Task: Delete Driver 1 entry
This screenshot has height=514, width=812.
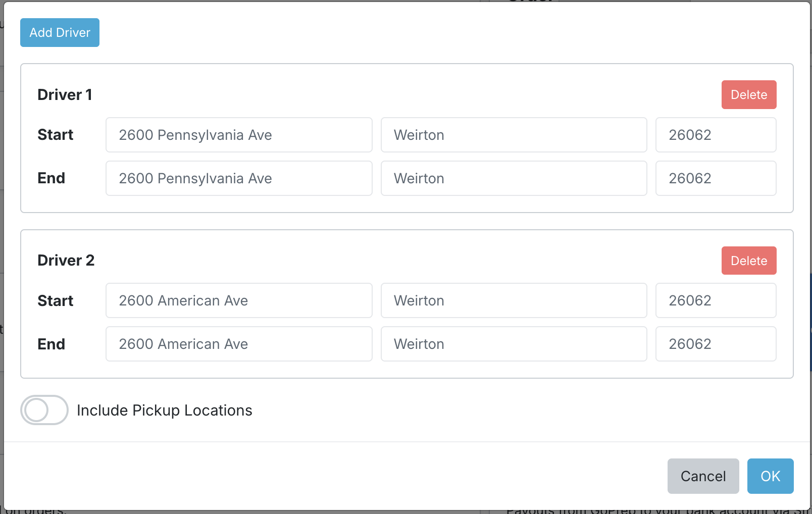Action: coord(748,95)
